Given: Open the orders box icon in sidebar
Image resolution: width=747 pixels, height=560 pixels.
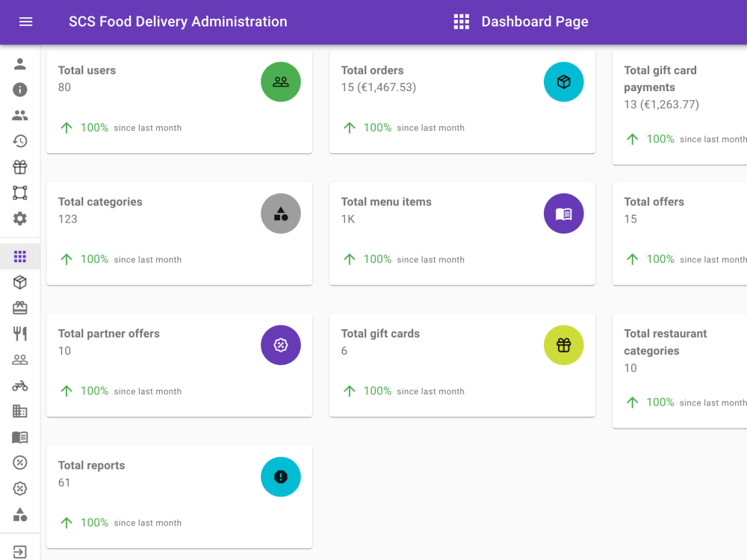Looking at the screenshot, I should (x=20, y=282).
